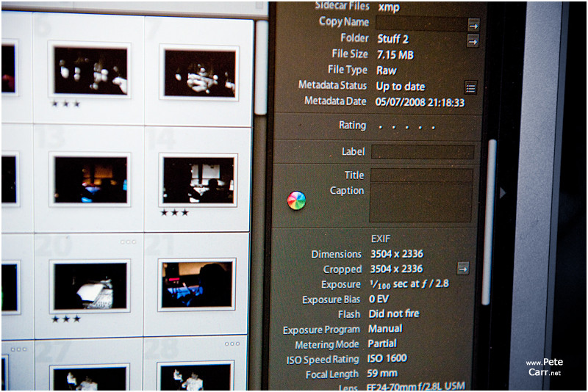The image size is (588, 392).
Task: Click the Label text field
Action: click(x=422, y=152)
